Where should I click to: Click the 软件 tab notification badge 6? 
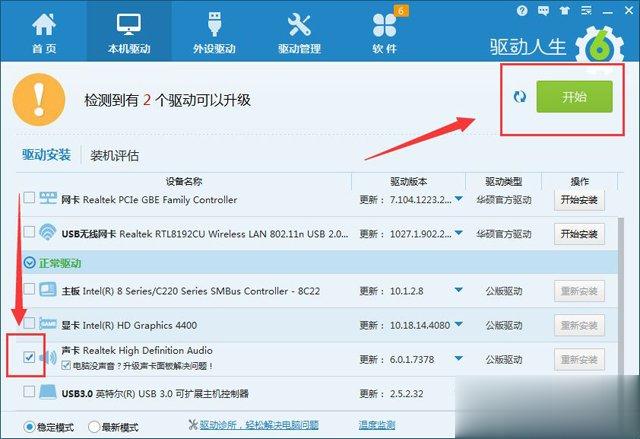(x=401, y=11)
